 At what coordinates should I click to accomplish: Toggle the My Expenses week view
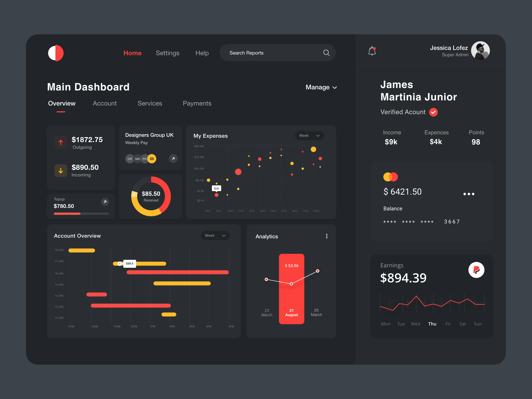coord(310,136)
